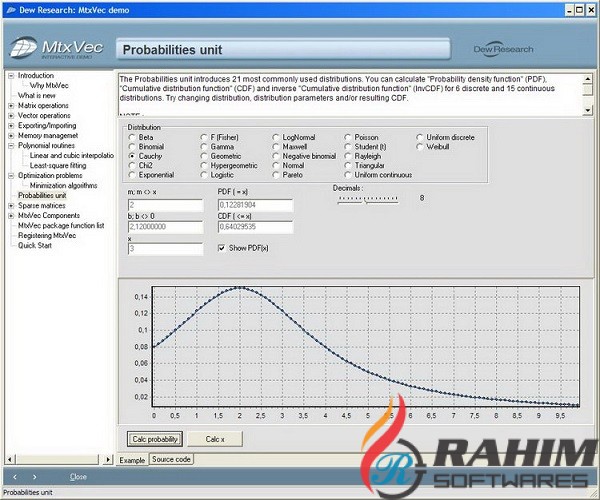Open What is new tree item
Viewport: 600px width, 500px height.
[x=37, y=95]
